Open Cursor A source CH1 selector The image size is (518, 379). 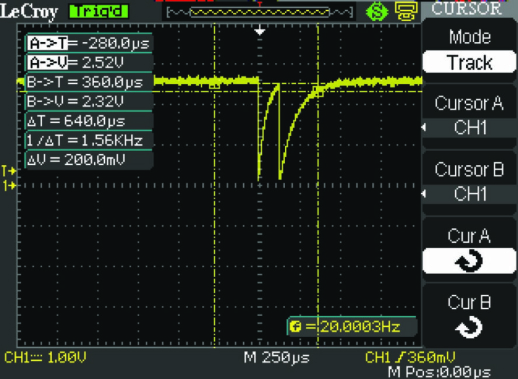pyautogui.click(x=470, y=127)
